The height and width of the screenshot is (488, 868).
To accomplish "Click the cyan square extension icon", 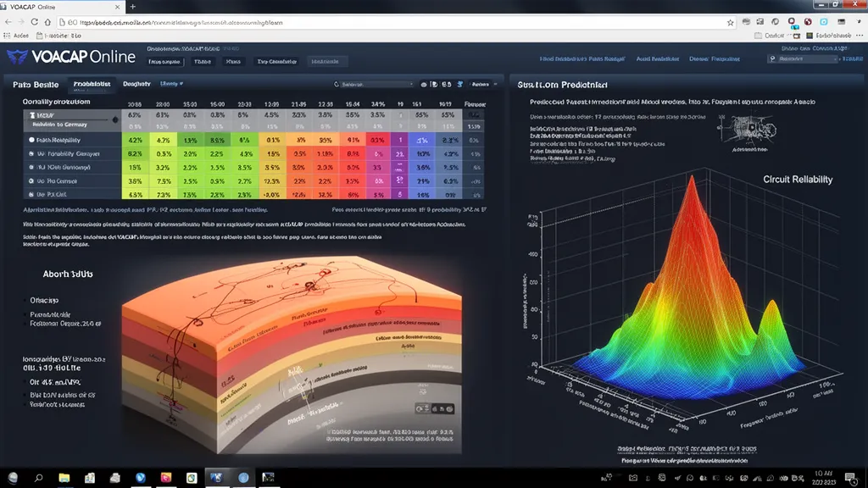I will pos(824,21).
